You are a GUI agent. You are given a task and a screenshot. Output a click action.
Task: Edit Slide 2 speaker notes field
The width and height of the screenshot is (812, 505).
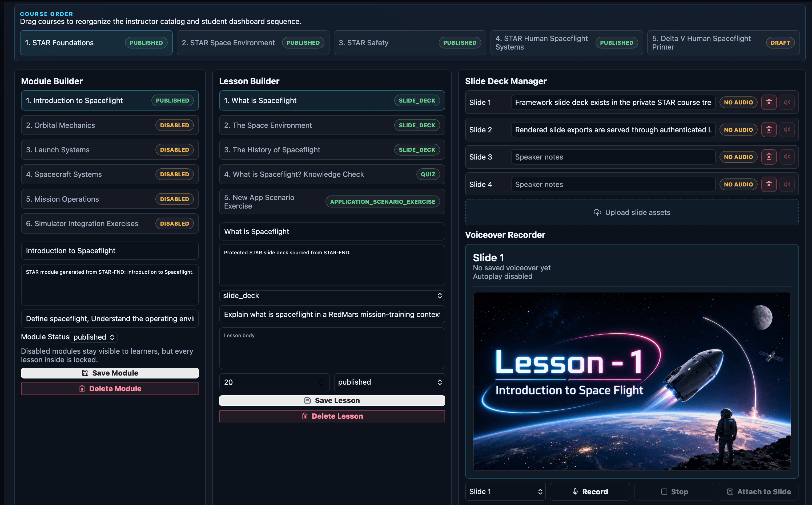pyautogui.click(x=613, y=130)
